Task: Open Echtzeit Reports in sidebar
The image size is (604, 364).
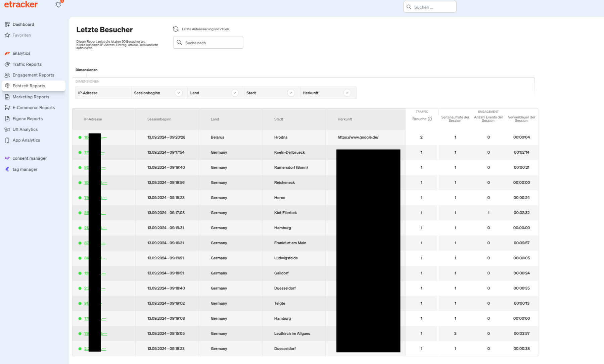Action: [29, 86]
